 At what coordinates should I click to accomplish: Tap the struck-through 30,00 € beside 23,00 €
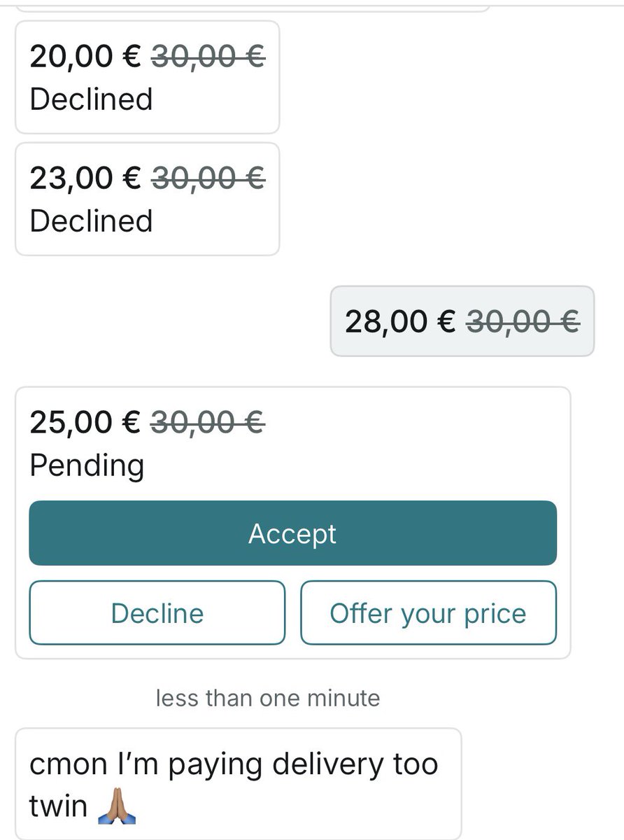coord(208,177)
